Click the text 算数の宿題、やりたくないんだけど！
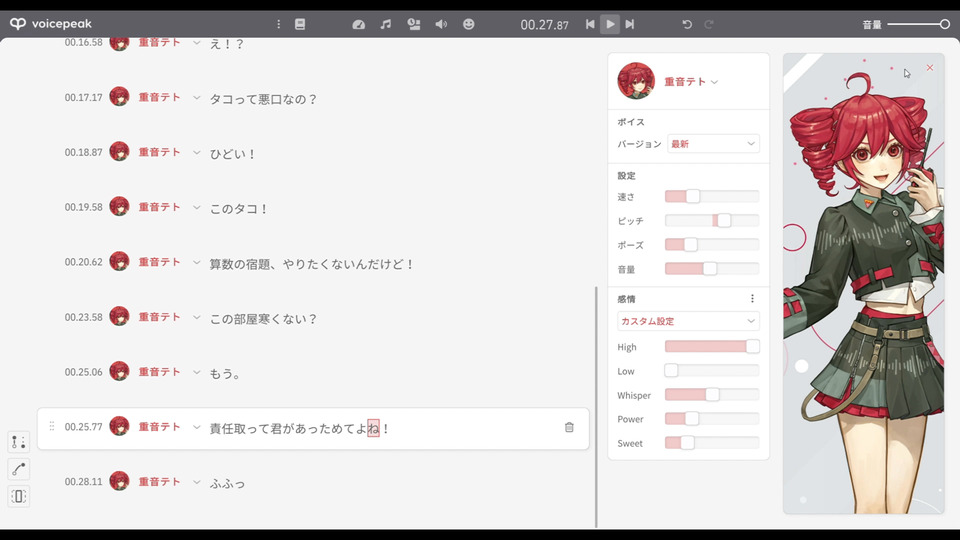Viewport: 960px width, 540px height. point(312,264)
